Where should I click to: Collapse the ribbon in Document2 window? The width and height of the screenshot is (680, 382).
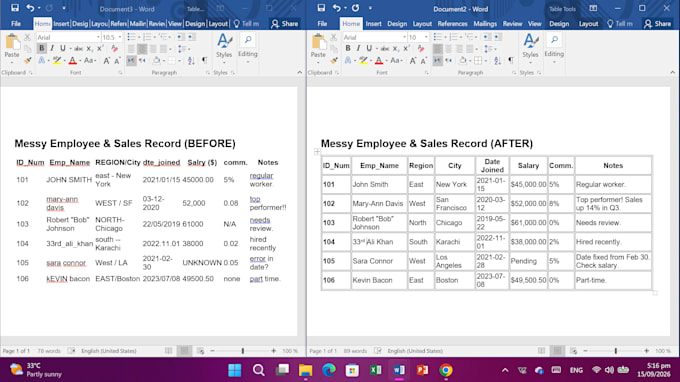(x=672, y=72)
